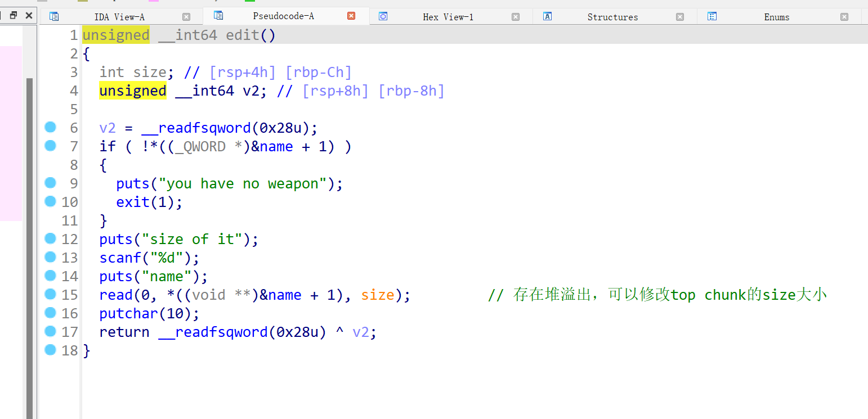Screen dimensions: 868x419
Task: Select the function name edit on line 1
Action: (243, 35)
